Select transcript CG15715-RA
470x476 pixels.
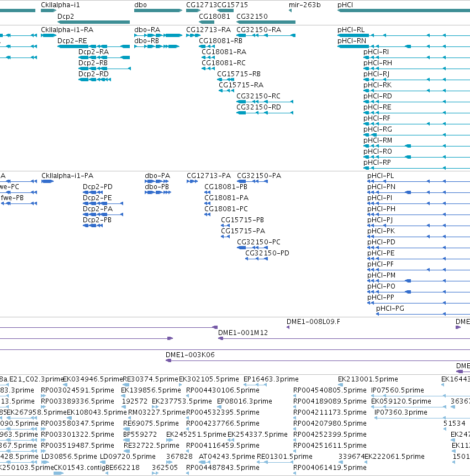(x=241, y=85)
